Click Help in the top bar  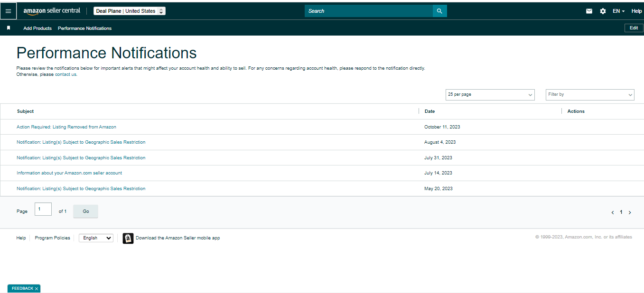tap(636, 11)
